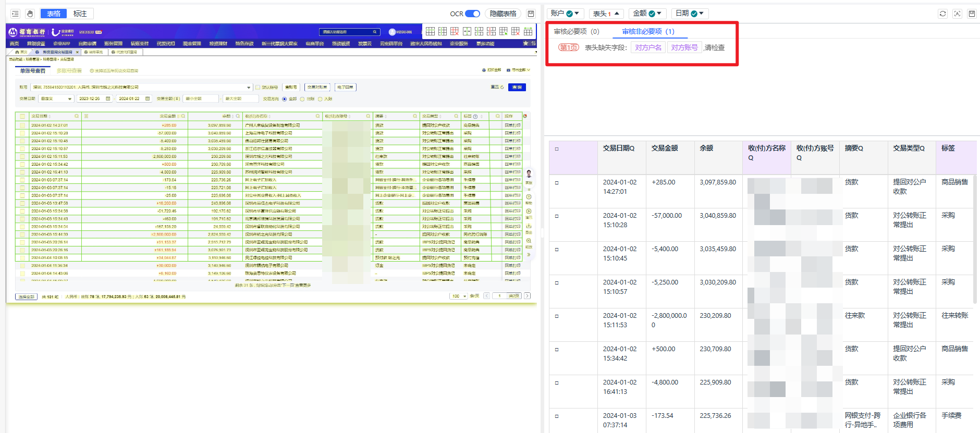This screenshot has width=980, height=433.
Task: Click the 对方户名 missing field tag
Action: click(648, 47)
